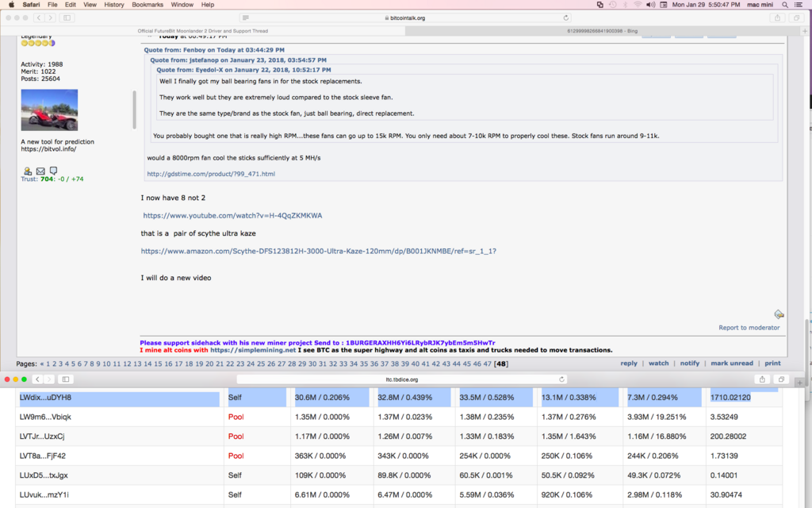Open the Safari menu
Image resolution: width=812 pixels, height=508 pixels.
click(x=31, y=5)
